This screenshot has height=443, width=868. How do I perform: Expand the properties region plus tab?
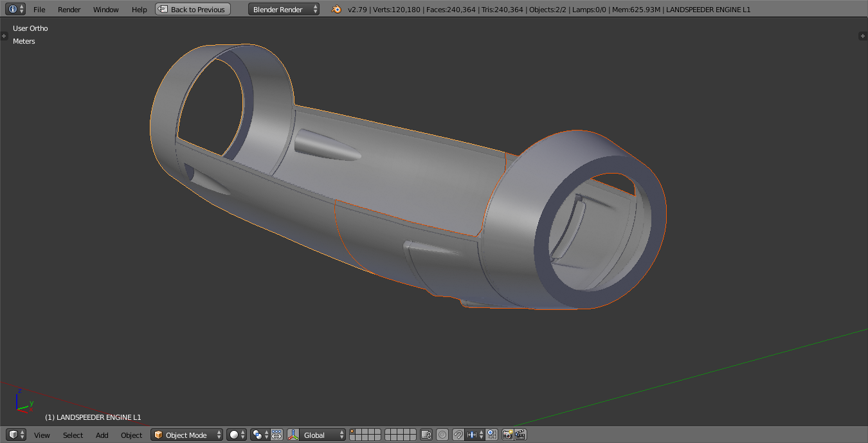pos(863,36)
